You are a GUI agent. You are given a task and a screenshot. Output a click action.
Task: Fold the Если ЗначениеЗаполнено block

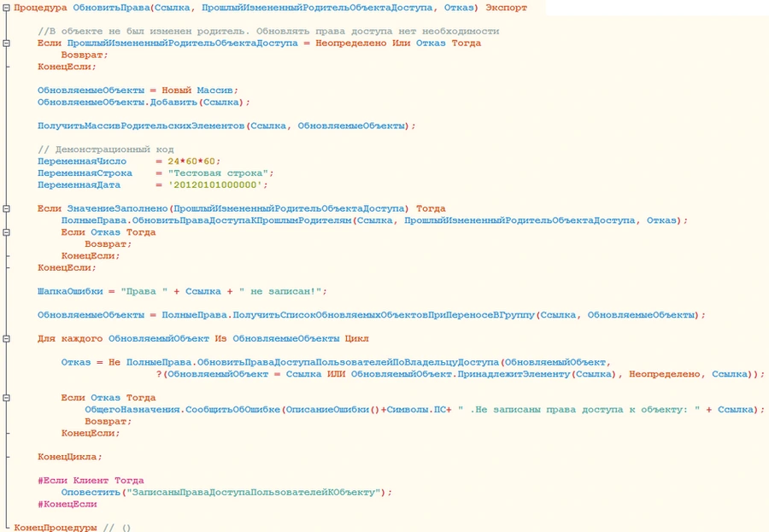click(x=7, y=209)
